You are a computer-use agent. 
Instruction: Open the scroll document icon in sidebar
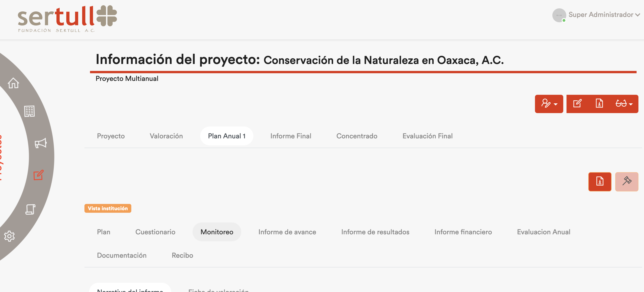(x=30, y=209)
